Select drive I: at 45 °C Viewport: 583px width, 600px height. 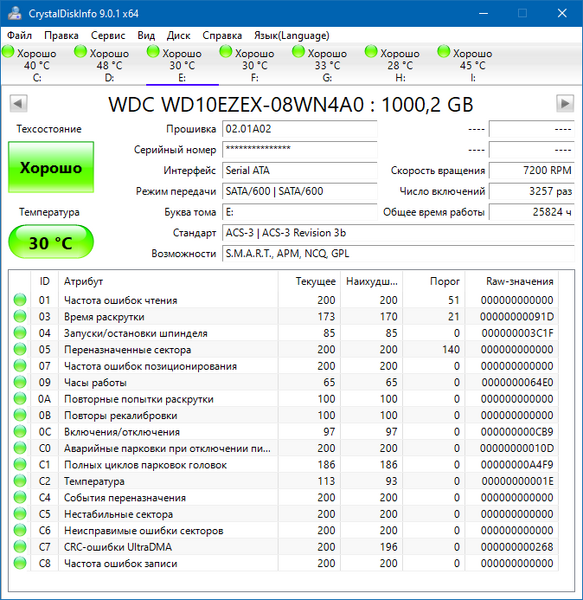465,64
